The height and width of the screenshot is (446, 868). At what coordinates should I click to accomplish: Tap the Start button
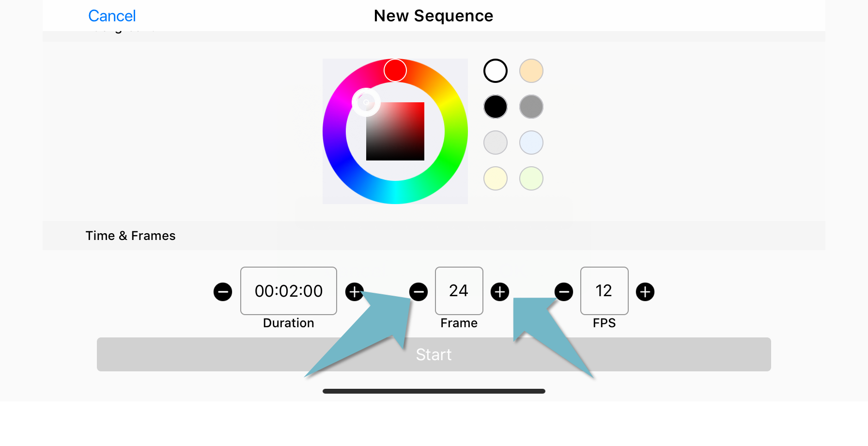434,354
